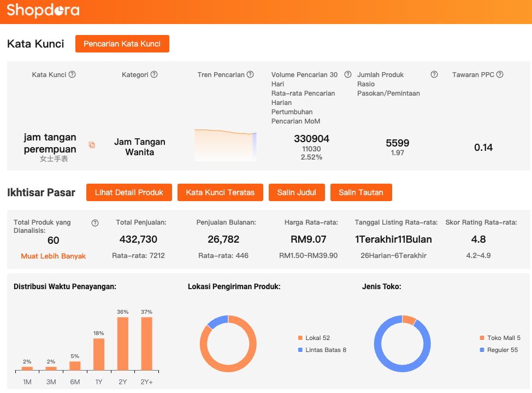Click the Muat Lebih Banyak link
Screen dimensions: 532x393
coord(54,256)
